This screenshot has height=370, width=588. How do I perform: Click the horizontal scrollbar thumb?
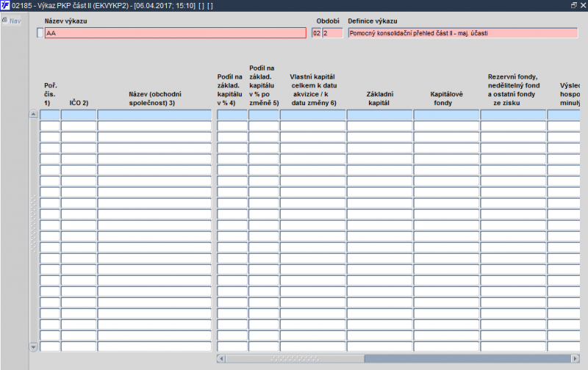[295, 359]
